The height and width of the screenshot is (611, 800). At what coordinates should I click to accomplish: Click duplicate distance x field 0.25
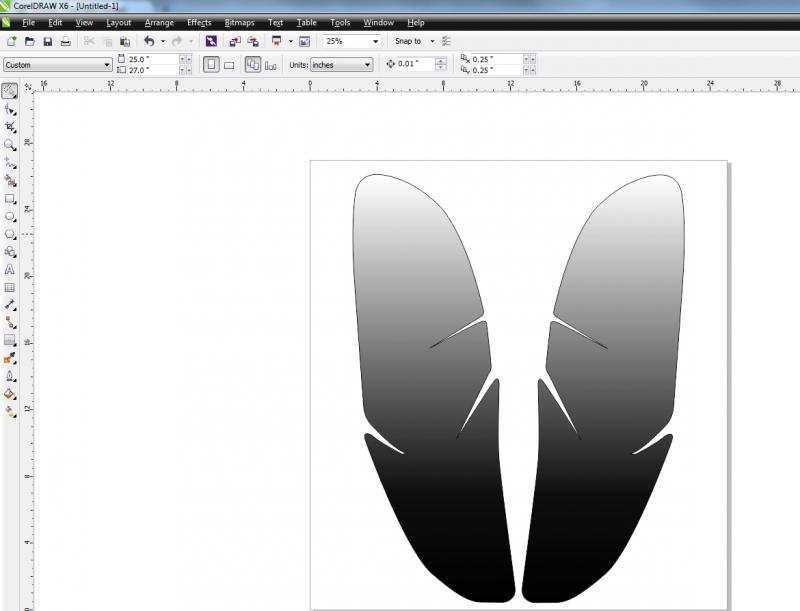[x=496, y=59]
